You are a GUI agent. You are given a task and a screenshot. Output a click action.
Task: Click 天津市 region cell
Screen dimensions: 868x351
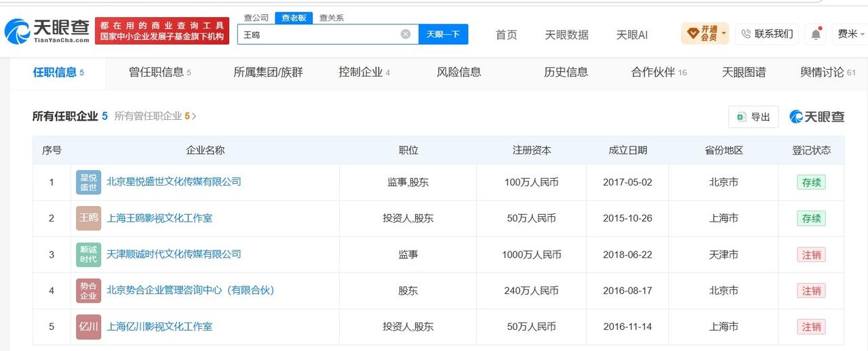[724, 255]
